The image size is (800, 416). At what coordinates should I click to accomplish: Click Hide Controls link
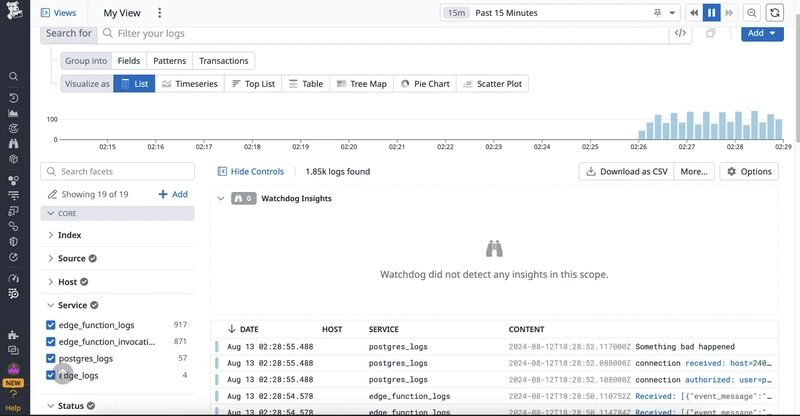pos(251,172)
